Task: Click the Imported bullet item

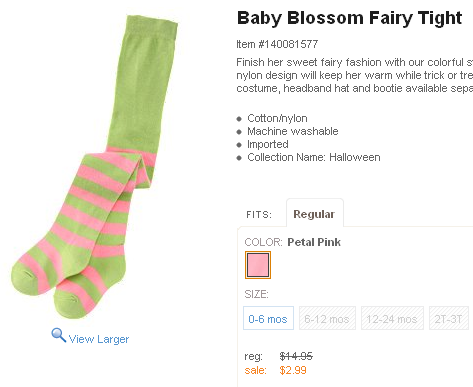Action: click(x=268, y=144)
